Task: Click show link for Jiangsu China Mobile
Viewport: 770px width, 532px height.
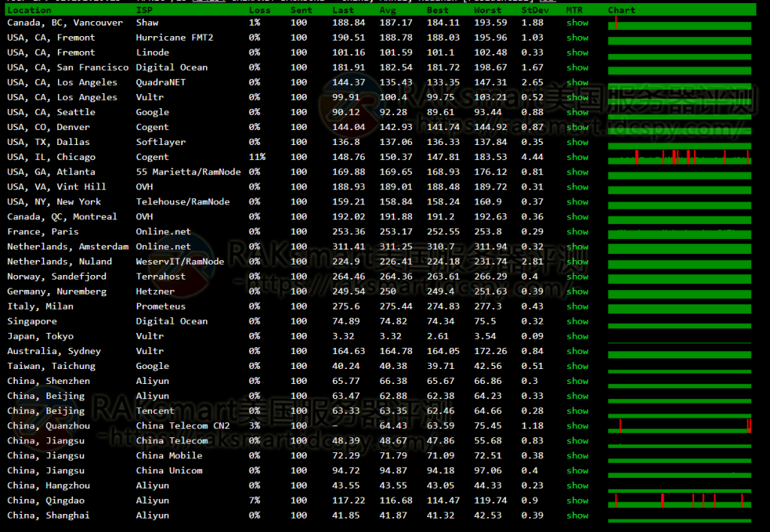Action: (x=577, y=456)
